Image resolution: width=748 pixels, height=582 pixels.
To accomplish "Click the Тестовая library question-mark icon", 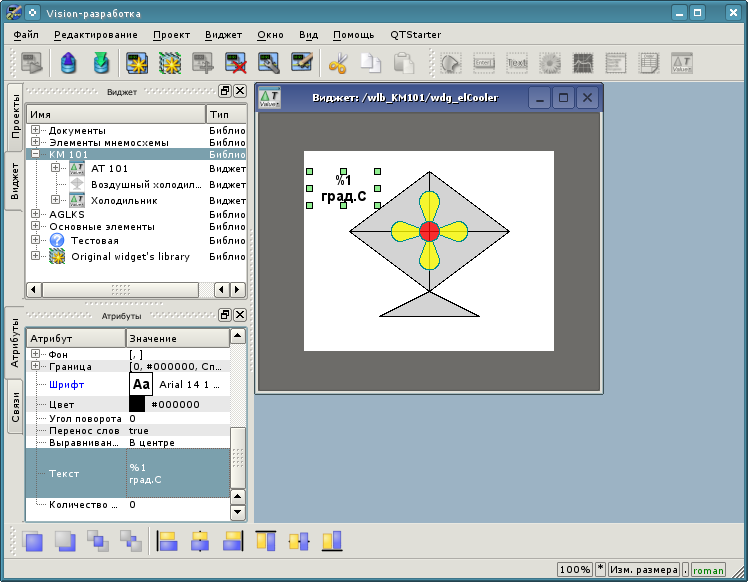I will click(57, 241).
